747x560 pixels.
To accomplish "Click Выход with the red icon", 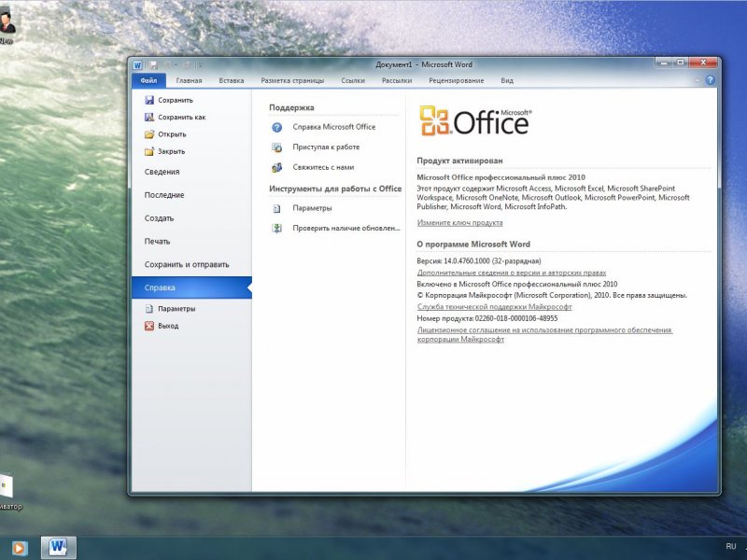I will [x=162, y=326].
